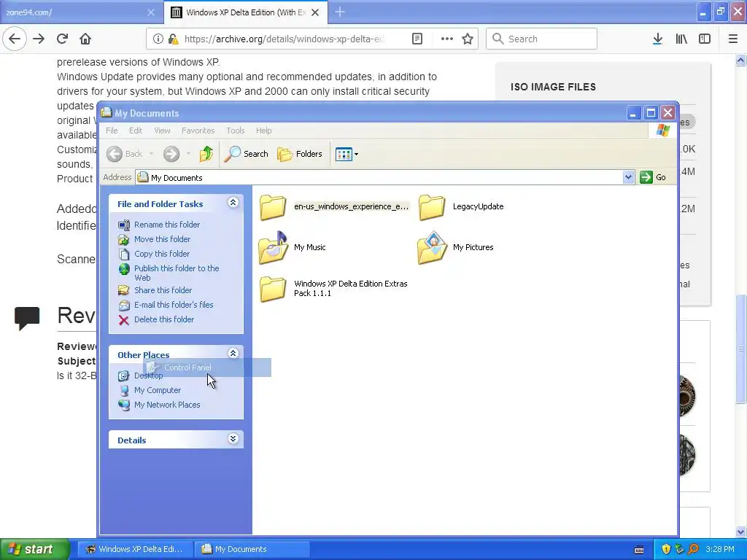Screen dimensions: 747x560
Task: Open the Favorites menu in My Documents
Action: (198, 131)
